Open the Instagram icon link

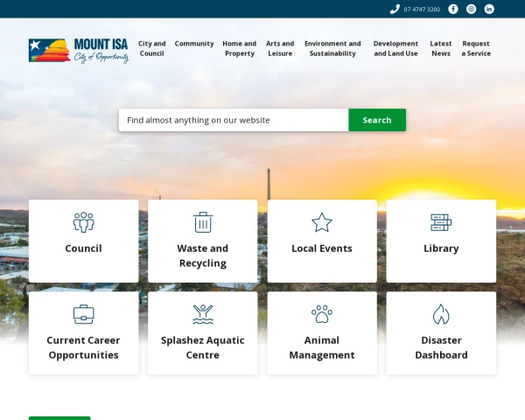tap(471, 9)
